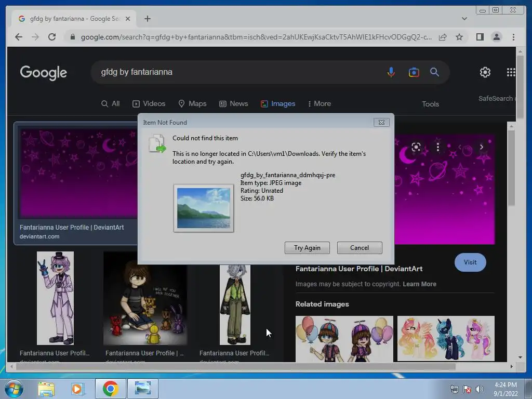Open Chrome side panel icon

[x=480, y=37]
